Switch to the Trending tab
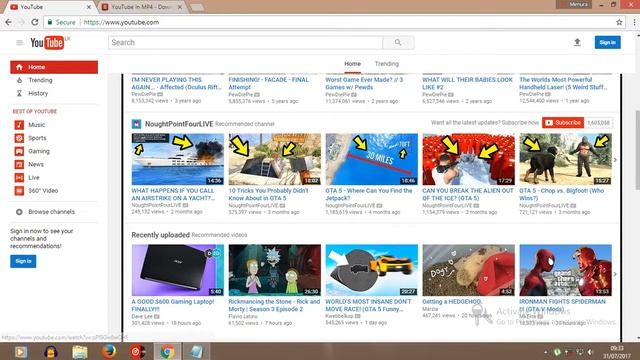 tap(387, 64)
